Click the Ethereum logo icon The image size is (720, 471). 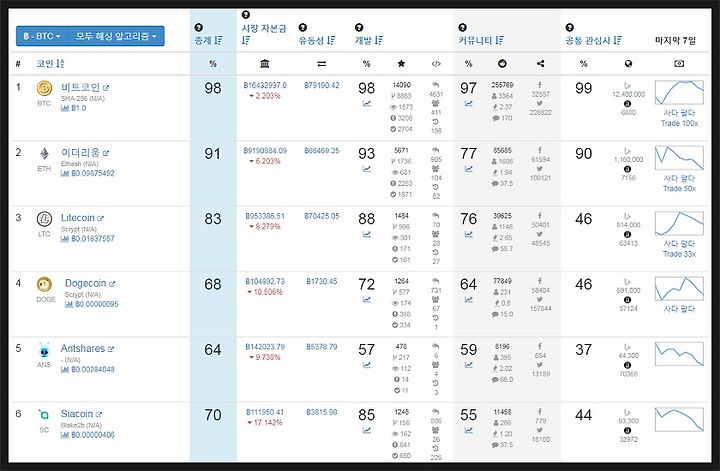[x=44, y=153]
